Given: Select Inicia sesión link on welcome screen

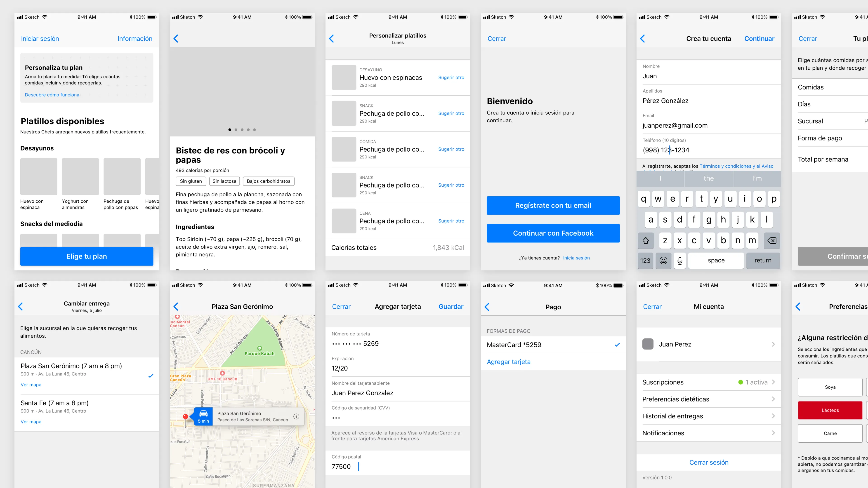Looking at the screenshot, I should coord(576,257).
